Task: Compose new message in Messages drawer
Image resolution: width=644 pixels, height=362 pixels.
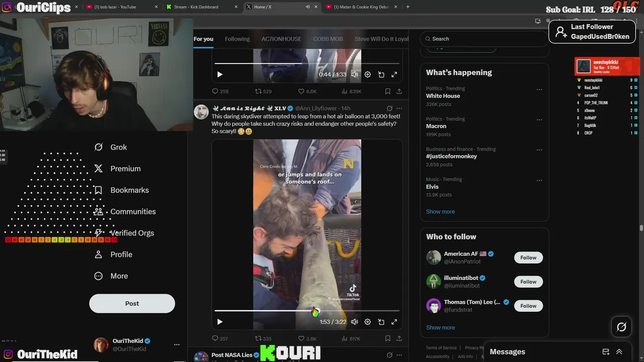Action: 606,352
